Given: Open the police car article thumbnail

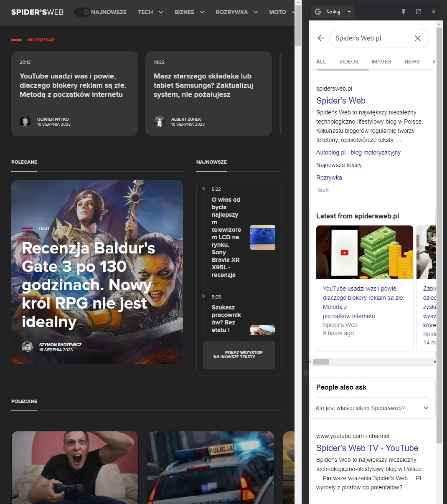Looking at the screenshot, I should (x=211, y=468).
